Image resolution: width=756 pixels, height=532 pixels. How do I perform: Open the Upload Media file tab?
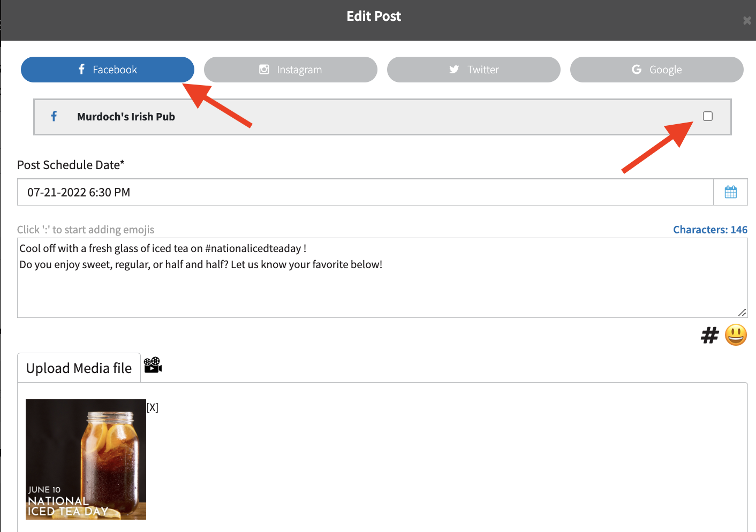pos(79,368)
